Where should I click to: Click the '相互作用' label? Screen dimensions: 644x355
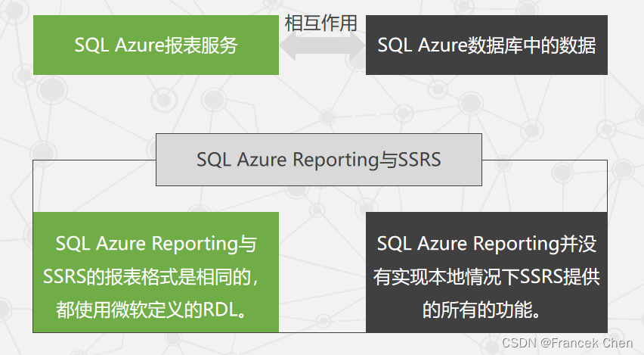[x=321, y=23]
